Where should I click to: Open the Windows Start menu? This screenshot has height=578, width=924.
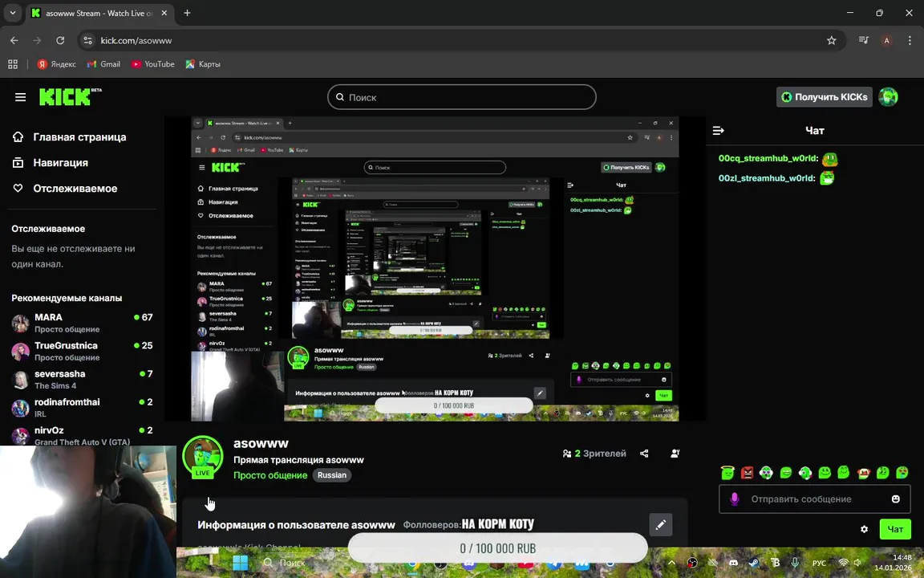tap(240, 563)
